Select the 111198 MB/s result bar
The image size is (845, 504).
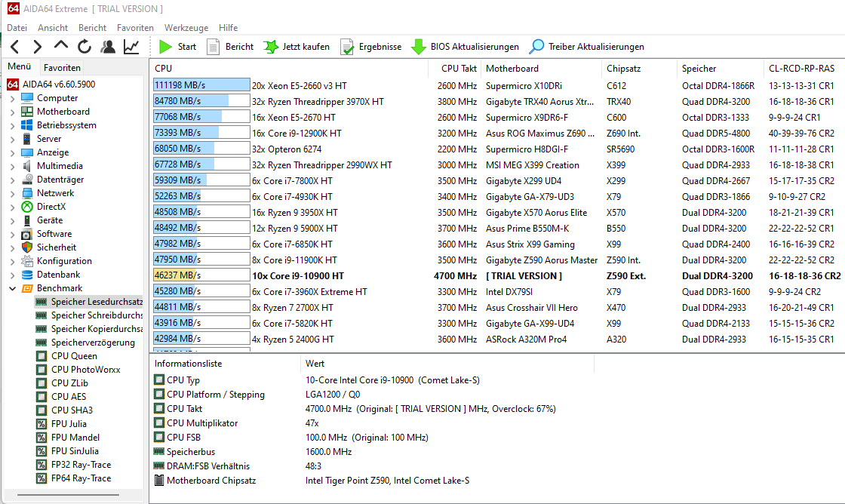(x=201, y=85)
